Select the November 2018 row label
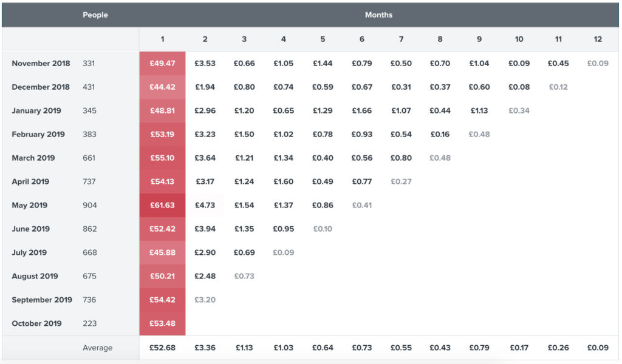Image resolution: width=622 pixels, height=364 pixels. 41,63
